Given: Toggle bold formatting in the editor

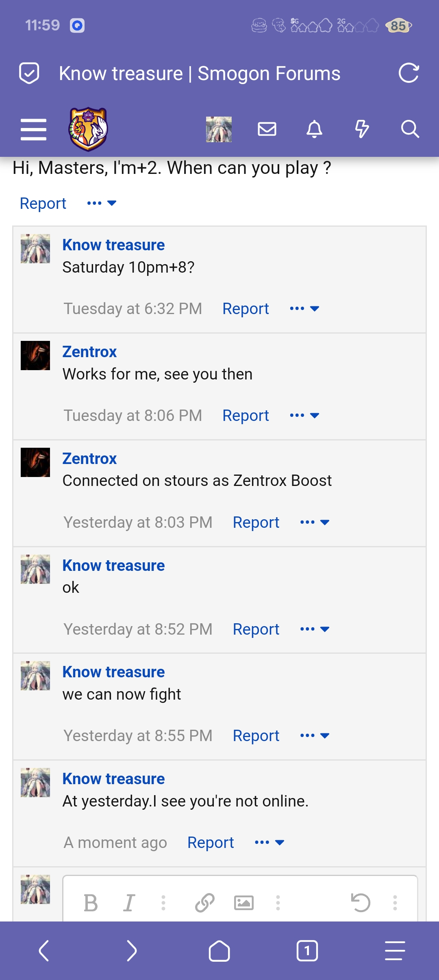Looking at the screenshot, I should click(91, 903).
